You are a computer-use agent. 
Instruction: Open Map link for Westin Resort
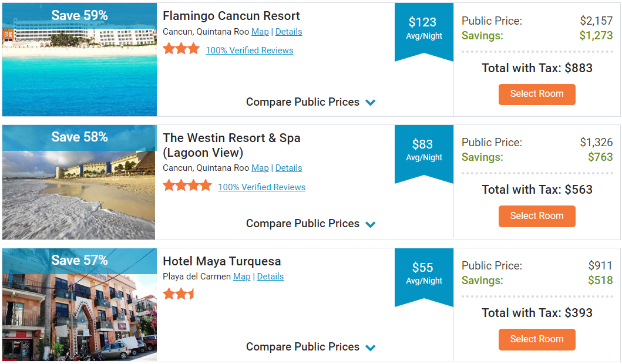coord(260,168)
